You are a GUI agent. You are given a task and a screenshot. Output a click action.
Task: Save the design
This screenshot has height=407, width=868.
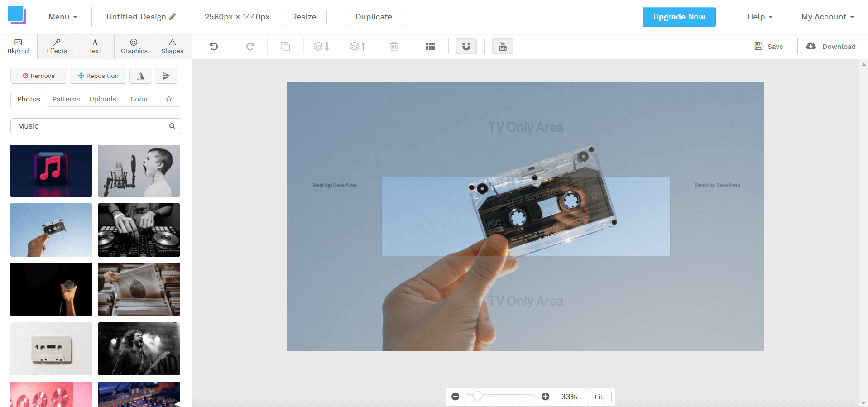click(768, 46)
